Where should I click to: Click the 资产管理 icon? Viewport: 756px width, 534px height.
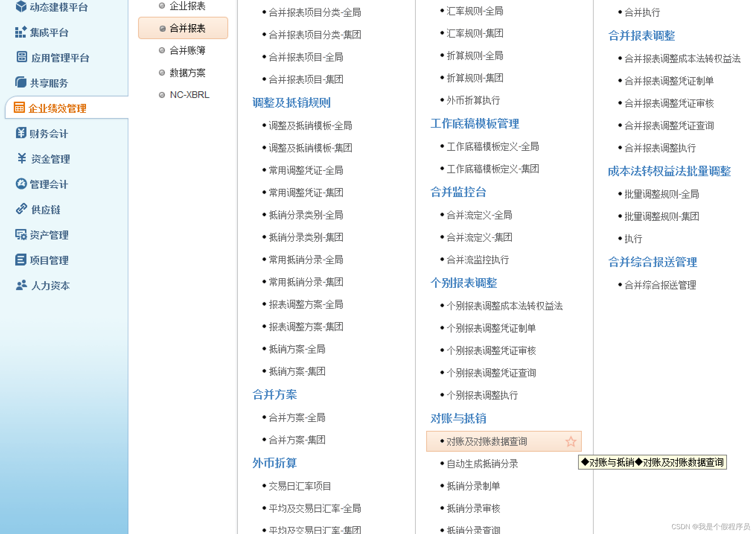[21, 234]
